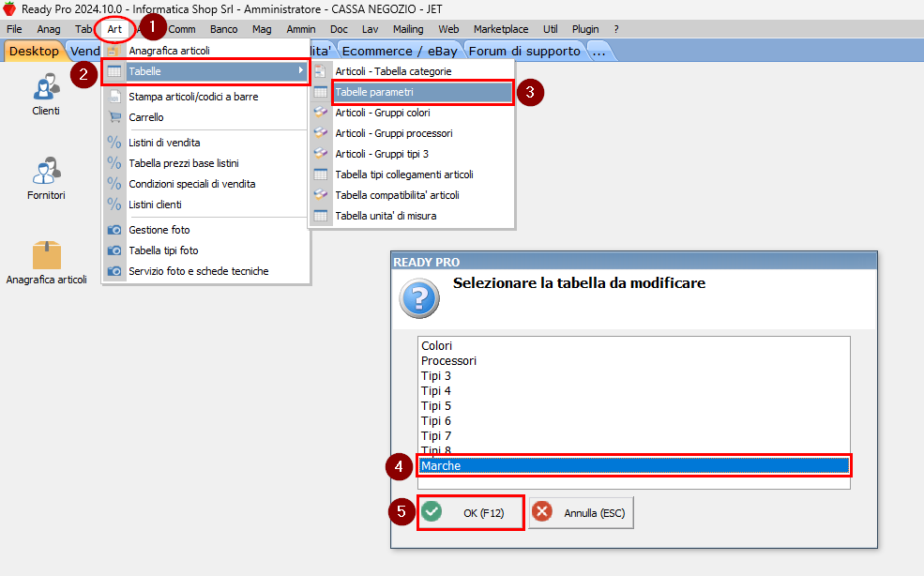Click the Carrello shopping cart icon
The image size is (924, 576).
point(114,117)
